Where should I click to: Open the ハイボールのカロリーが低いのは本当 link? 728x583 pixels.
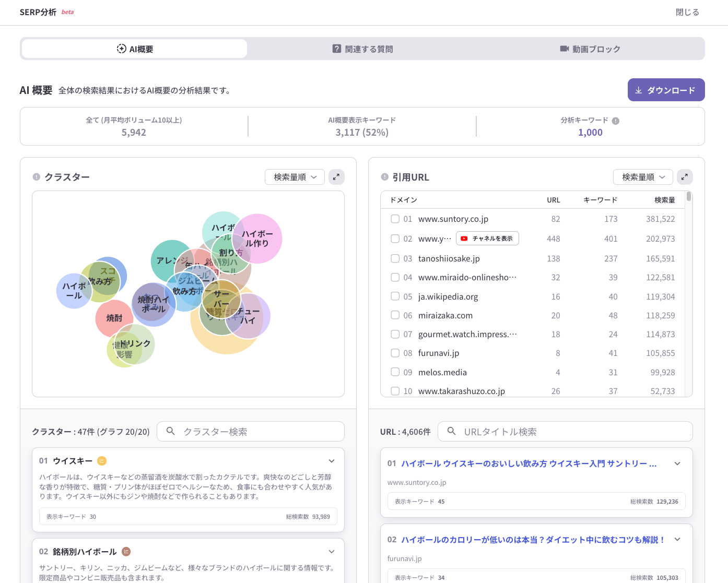[x=534, y=540]
